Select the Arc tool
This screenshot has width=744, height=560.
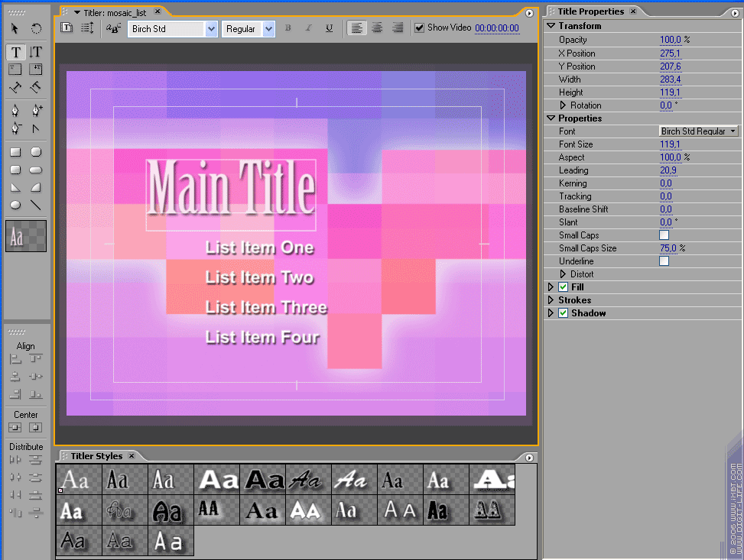point(36,188)
